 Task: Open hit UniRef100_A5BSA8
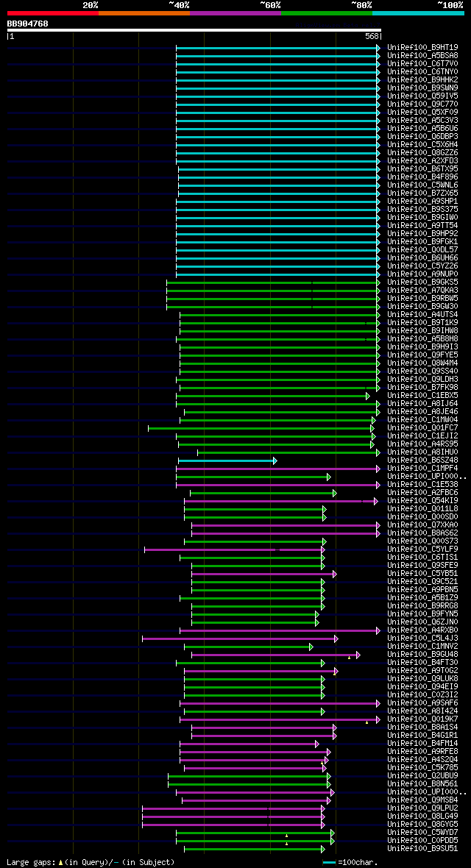point(422,55)
